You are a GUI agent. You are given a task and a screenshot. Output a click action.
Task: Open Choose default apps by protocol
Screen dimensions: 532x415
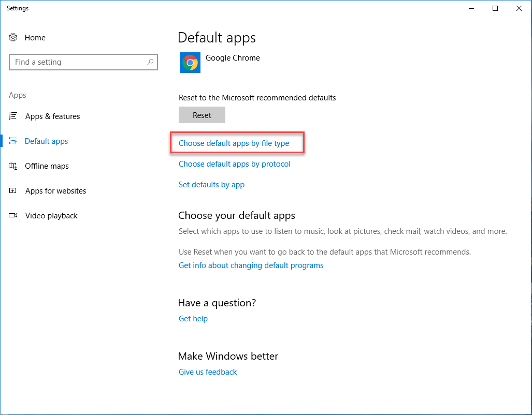[235, 164]
